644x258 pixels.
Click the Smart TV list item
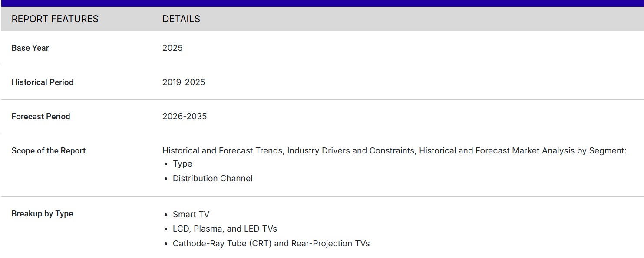click(x=191, y=215)
